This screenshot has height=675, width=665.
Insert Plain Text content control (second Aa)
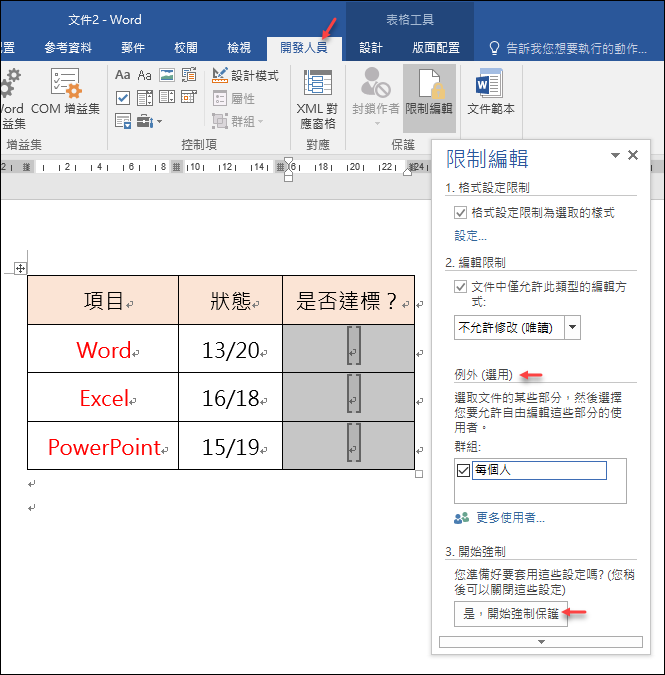tap(145, 75)
